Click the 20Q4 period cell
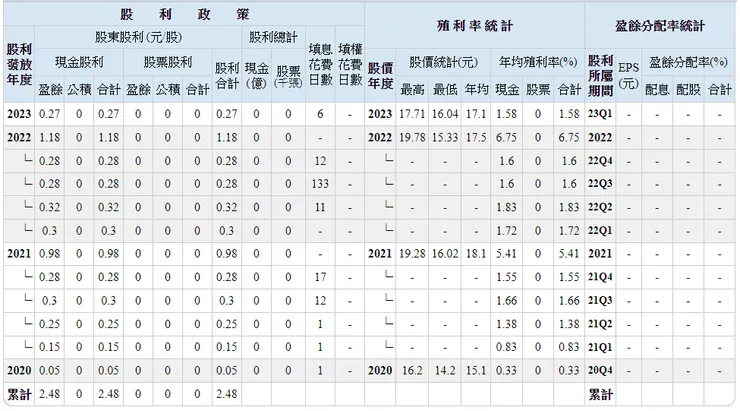The width and height of the screenshot is (740, 411). (x=600, y=370)
